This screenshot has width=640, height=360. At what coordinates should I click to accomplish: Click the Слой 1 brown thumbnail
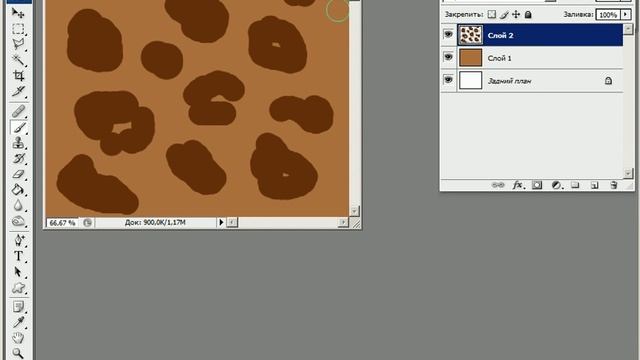click(x=470, y=57)
